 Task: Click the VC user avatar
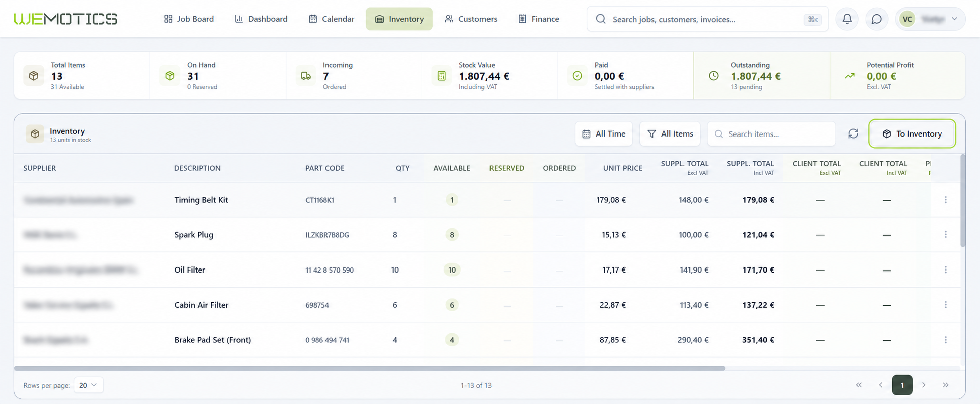tap(907, 19)
